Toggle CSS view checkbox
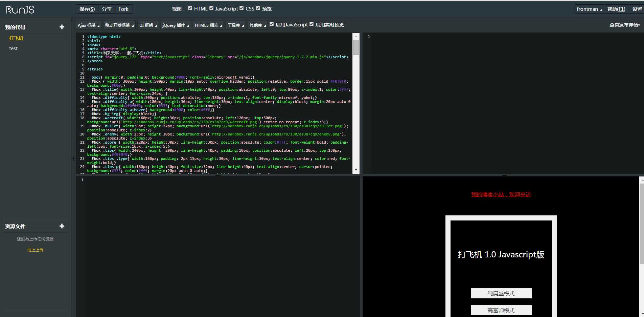 click(x=241, y=8)
